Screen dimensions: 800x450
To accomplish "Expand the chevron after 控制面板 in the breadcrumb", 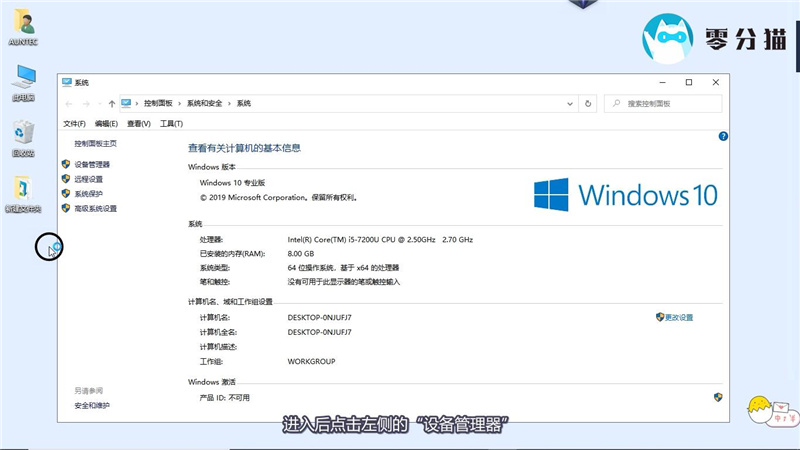I will coord(179,104).
